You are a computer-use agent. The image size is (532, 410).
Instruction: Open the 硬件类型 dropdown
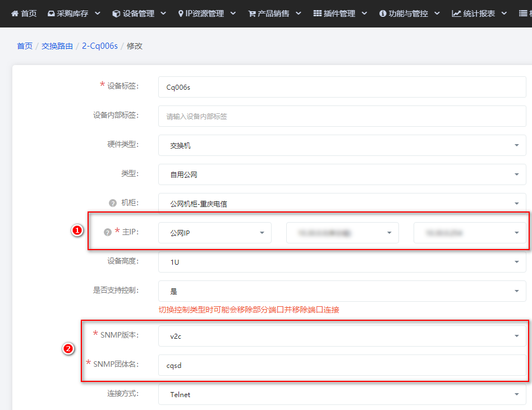pos(342,145)
